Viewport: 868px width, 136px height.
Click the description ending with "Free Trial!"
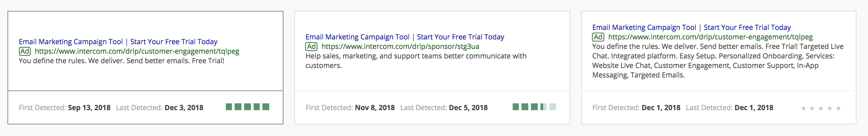121,61
